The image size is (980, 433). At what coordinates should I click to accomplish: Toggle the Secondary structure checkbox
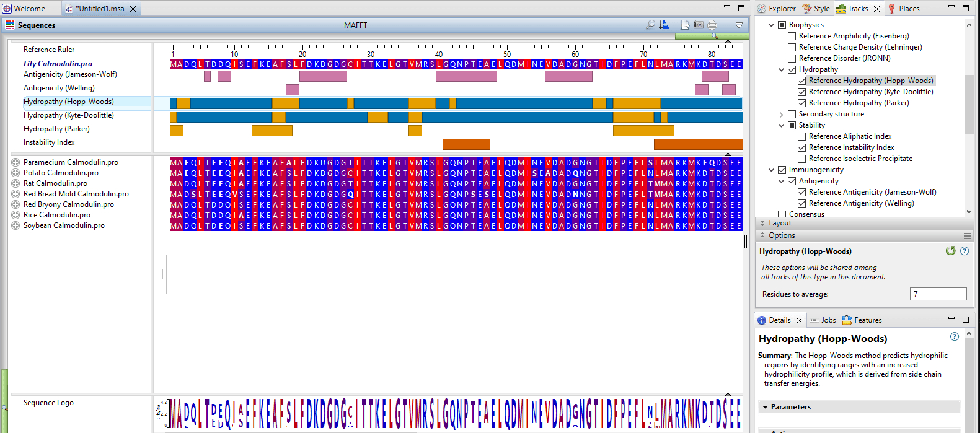click(x=792, y=114)
